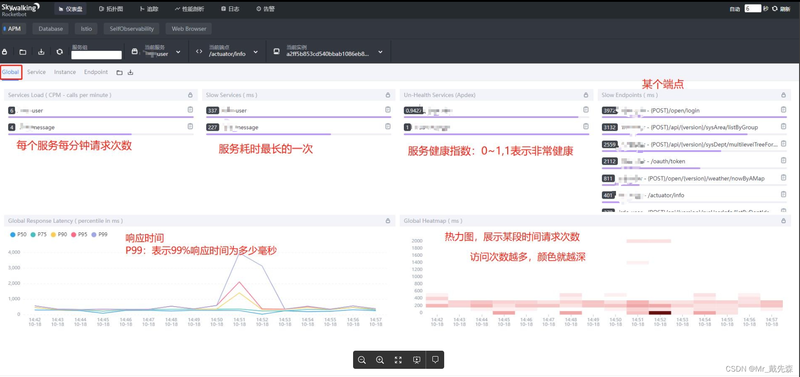Toggle P90 series in latency legend

coord(59,235)
